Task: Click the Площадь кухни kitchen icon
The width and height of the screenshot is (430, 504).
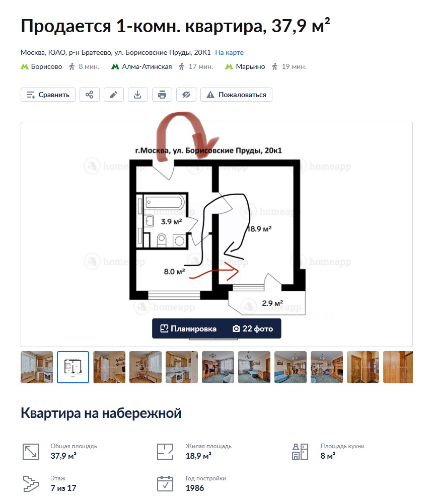Action: [x=300, y=451]
